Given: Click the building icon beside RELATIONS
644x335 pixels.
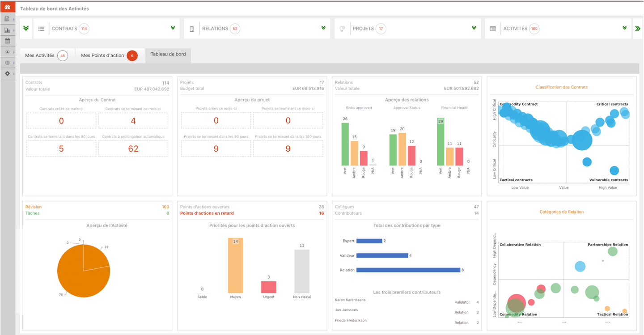Looking at the screenshot, I should tap(192, 29).
